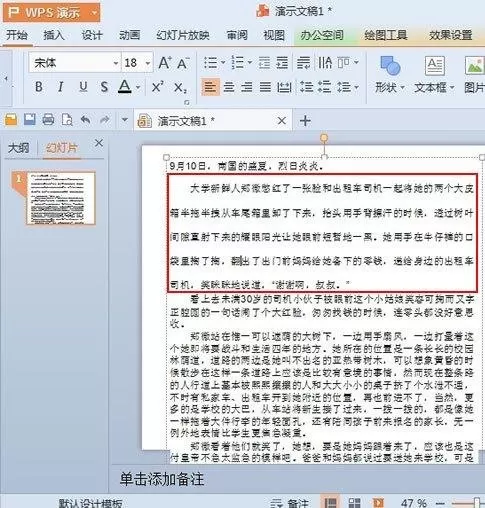The image size is (485, 508).
Task: Click the columns layout icon
Action: coord(344,63)
